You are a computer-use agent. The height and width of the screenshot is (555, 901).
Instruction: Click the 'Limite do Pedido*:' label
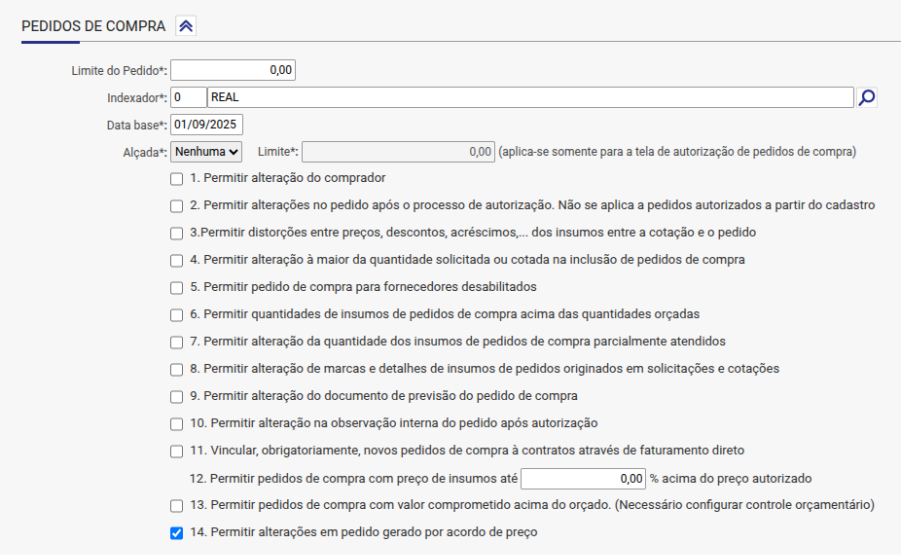(x=119, y=71)
